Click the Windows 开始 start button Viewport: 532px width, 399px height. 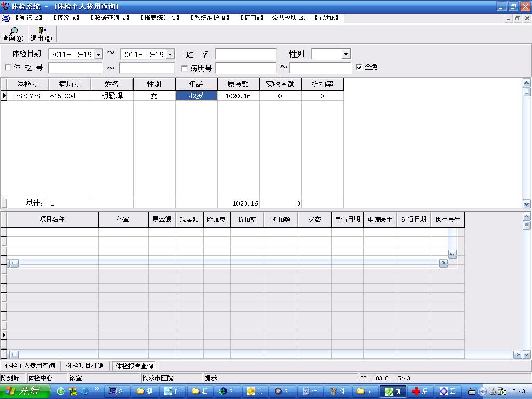pos(25,391)
